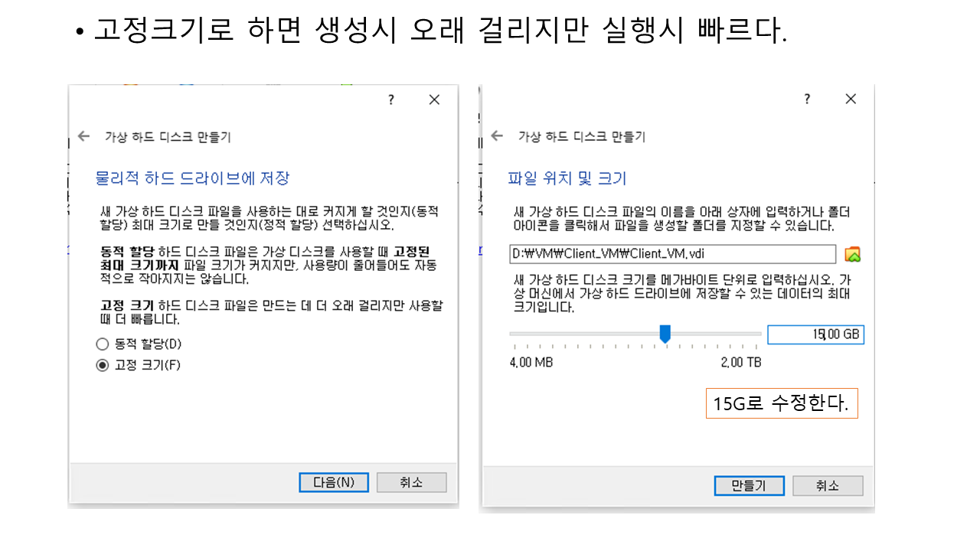
Task: Open help (?) in the left dialog
Action: pos(390,99)
